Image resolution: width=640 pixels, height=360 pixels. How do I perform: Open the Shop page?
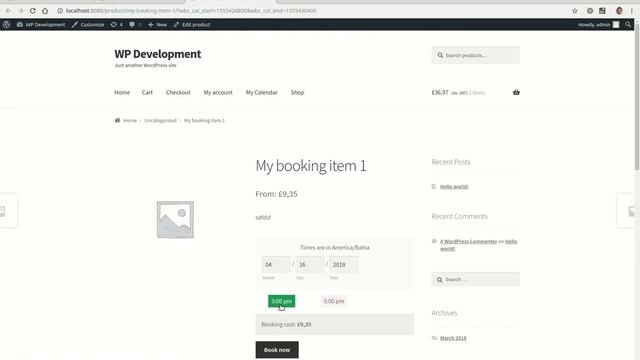[298, 93]
